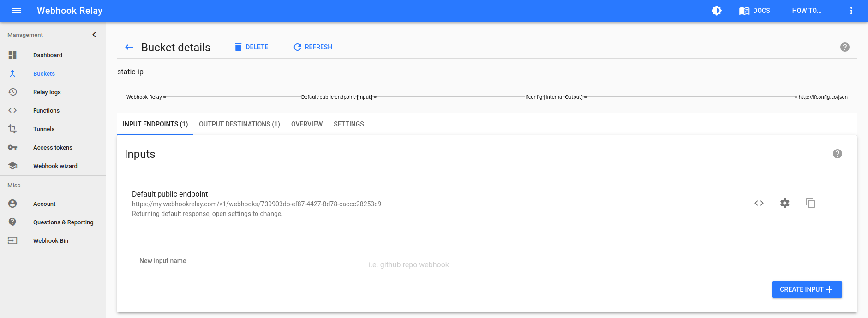This screenshot has height=318, width=868.
Task: Toggle dark theme brightness icon
Action: coord(717,11)
